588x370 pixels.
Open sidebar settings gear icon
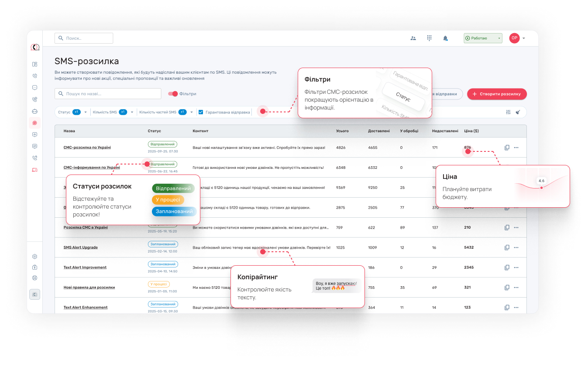[x=35, y=257]
